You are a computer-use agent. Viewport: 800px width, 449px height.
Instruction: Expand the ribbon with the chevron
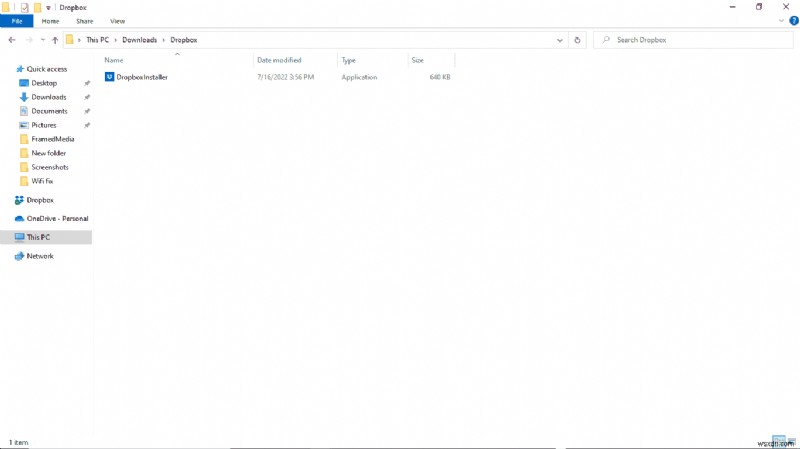(x=781, y=21)
